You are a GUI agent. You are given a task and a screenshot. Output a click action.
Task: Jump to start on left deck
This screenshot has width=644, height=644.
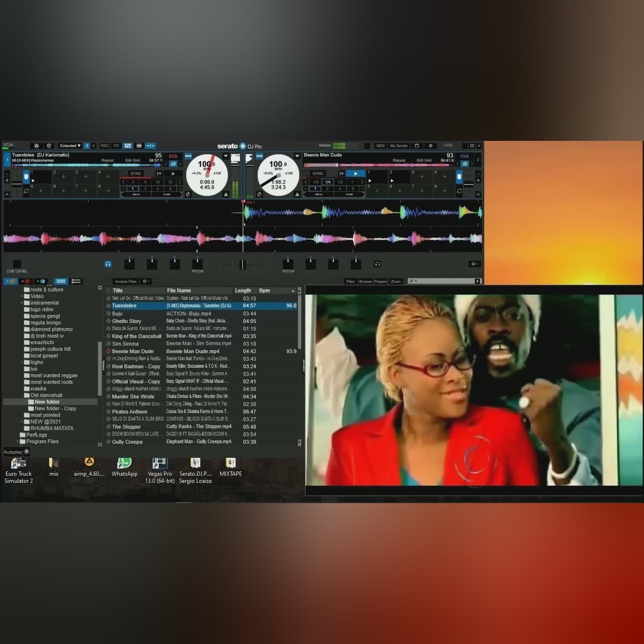[158, 174]
